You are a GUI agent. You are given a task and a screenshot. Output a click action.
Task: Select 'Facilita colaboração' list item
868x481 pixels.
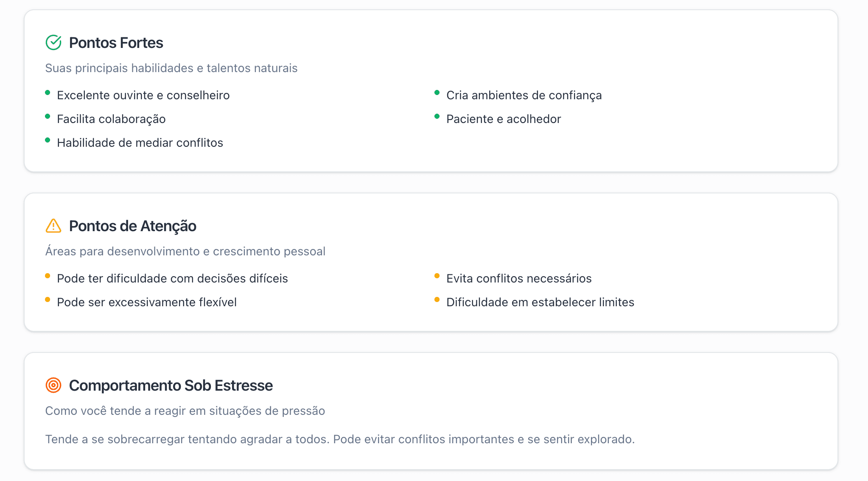(111, 119)
